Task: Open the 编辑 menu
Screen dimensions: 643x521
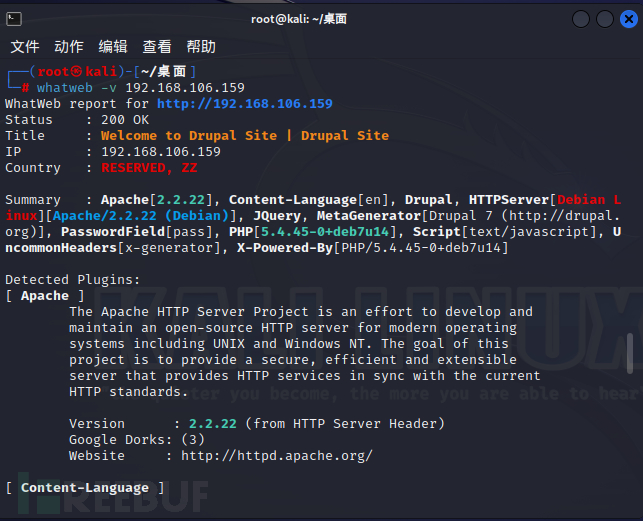Action: point(113,47)
